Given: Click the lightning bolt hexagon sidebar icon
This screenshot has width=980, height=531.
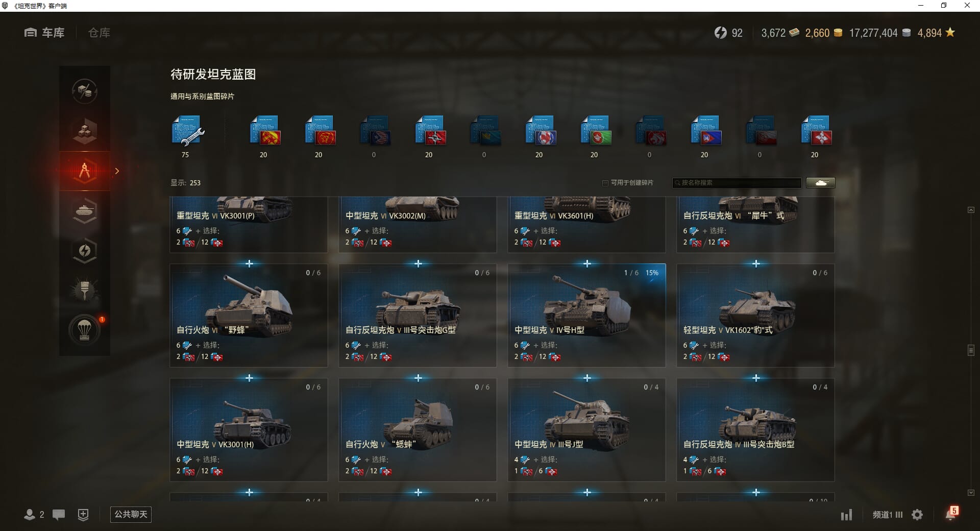Looking at the screenshot, I should (x=85, y=251).
